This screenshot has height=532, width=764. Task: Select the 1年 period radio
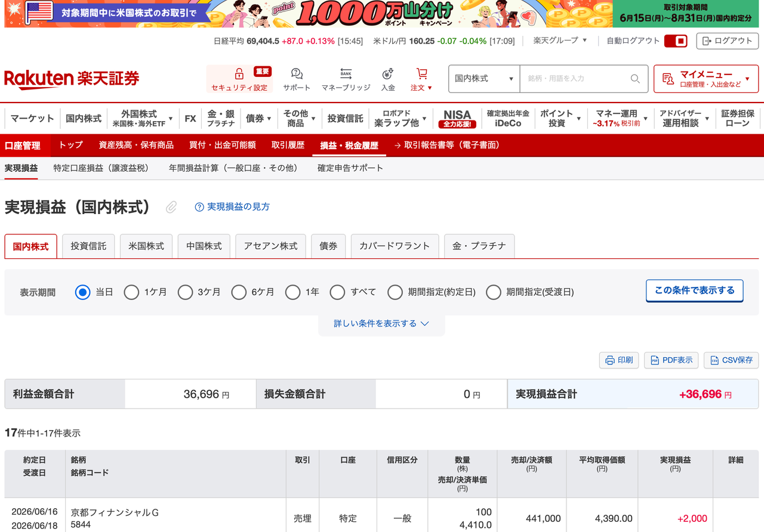coord(292,292)
